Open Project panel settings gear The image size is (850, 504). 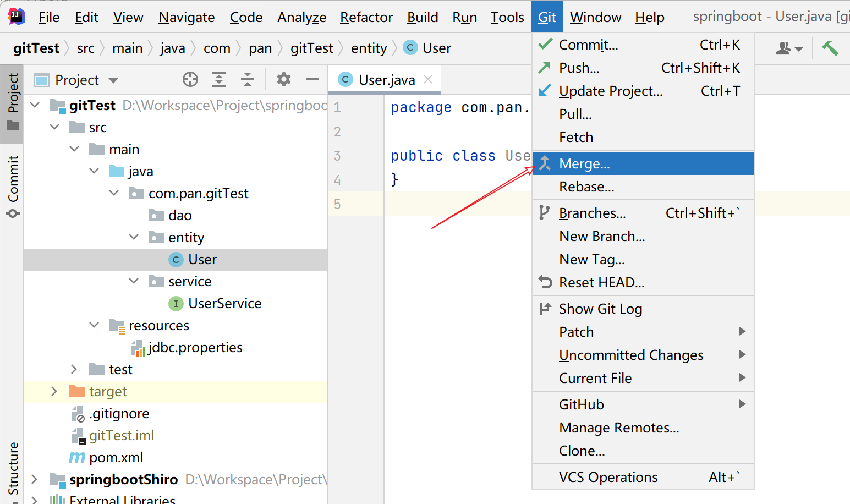click(x=283, y=80)
